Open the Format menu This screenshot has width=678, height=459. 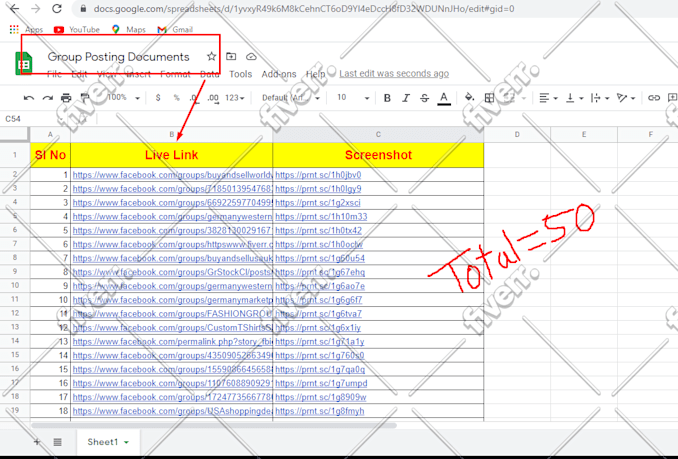175,74
